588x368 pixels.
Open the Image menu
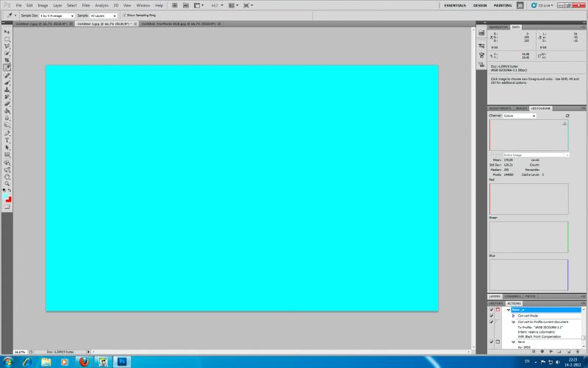click(43, 6)
